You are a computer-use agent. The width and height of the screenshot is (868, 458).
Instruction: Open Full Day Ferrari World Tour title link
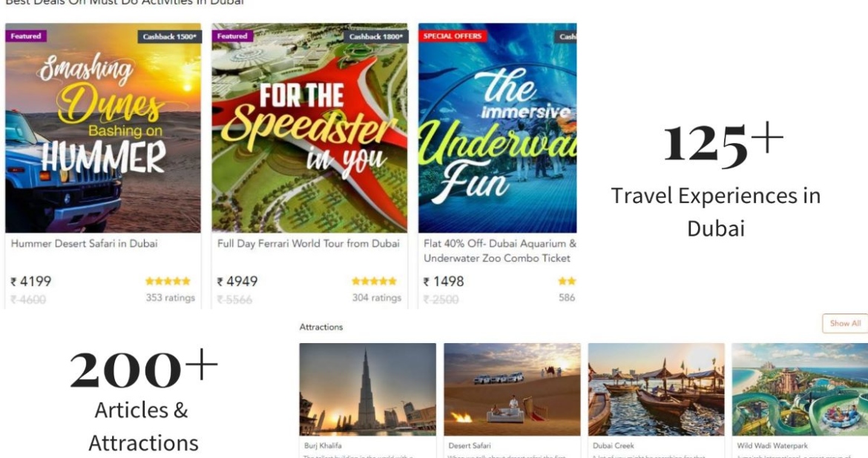point(309,243)
